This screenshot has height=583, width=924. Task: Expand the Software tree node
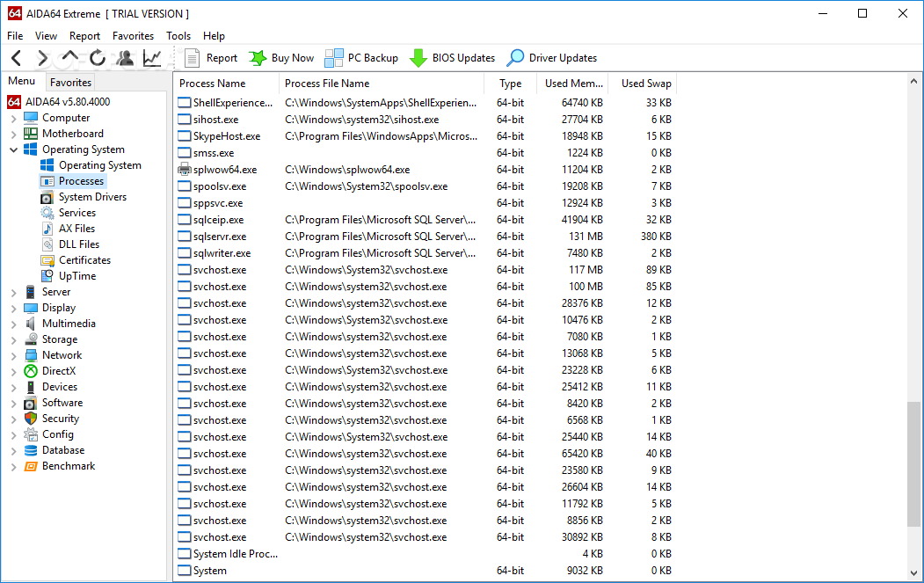[13, 404]
